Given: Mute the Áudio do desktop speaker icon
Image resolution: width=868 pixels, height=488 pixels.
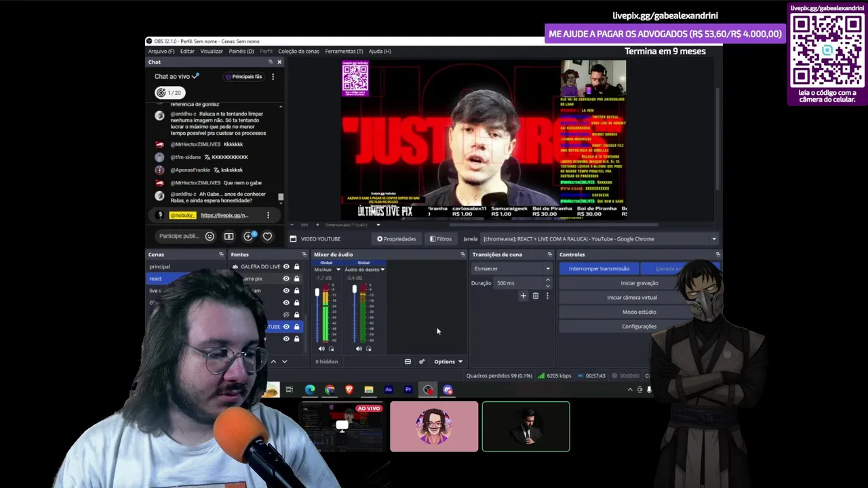Looking at the screenshot, I should 359,348.
